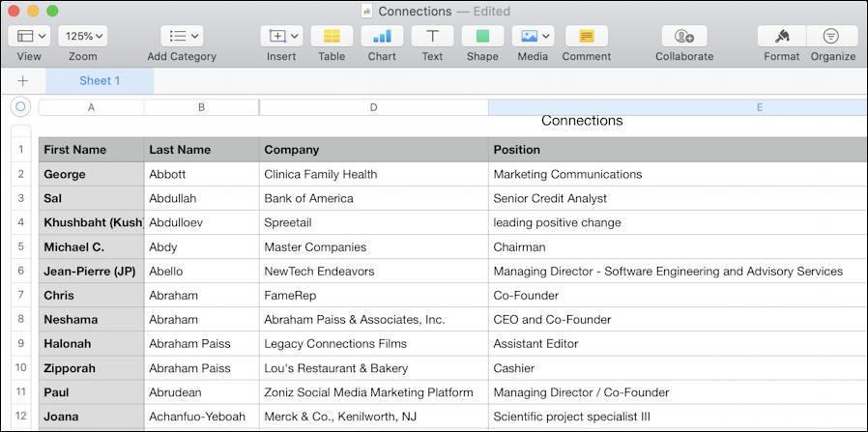Screen dimensions: 868x432
Task: Select row 6 header number
Action: 21,271
